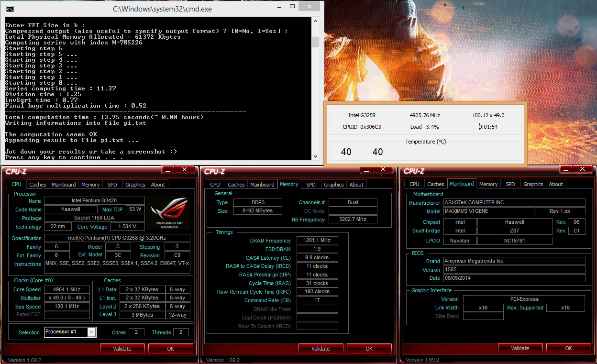Click the BIOS version value 1505
The height and width of the screenshot is (364, 597).
[x=514, y=269]
